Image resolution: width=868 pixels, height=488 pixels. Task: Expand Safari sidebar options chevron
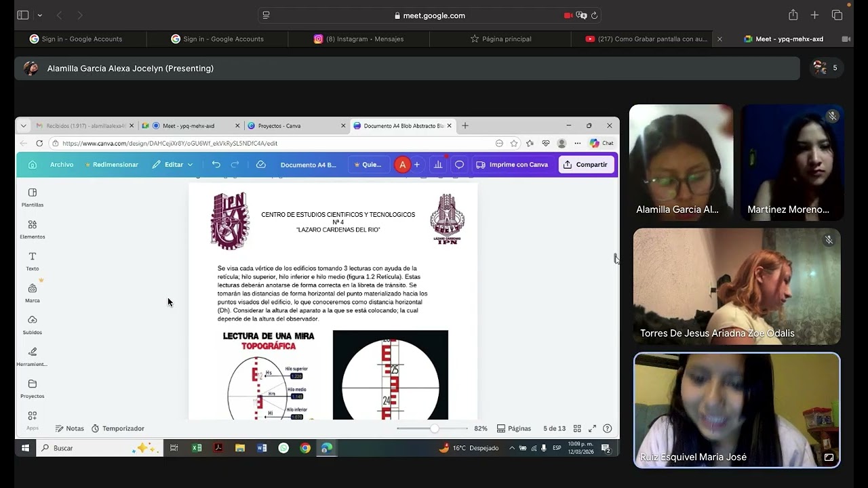coord(39,15)
